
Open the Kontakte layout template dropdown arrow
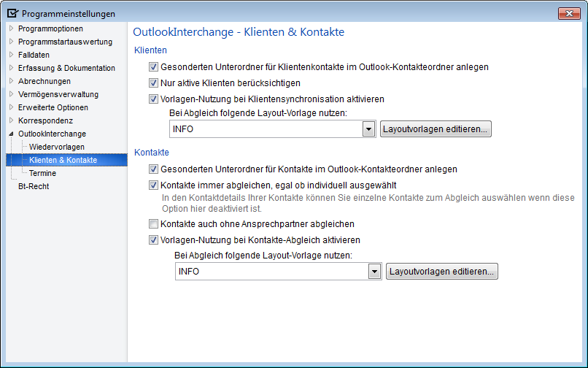[x=375, y=272]
